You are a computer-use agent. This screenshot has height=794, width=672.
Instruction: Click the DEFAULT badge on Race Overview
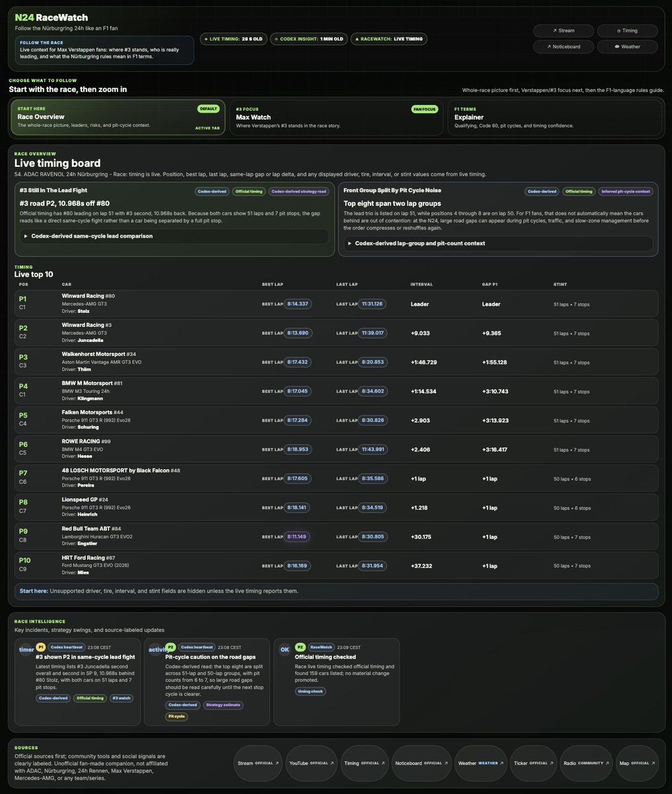pos(208,109)
